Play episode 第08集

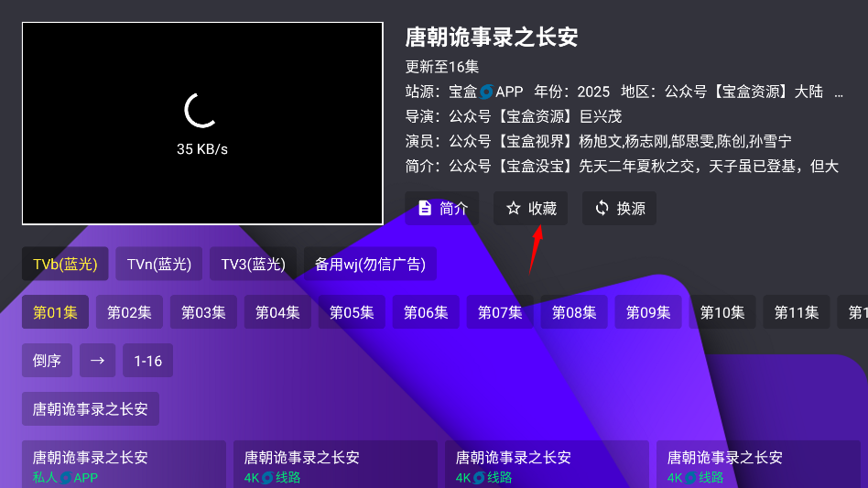575,312
